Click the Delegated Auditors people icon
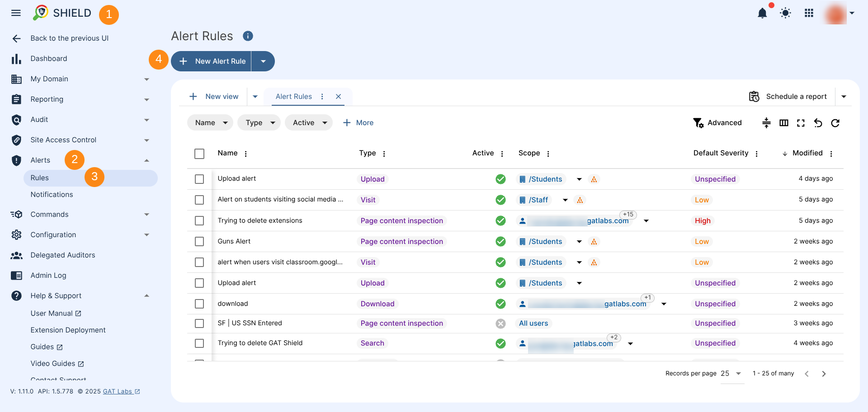Image resolution: width=868 pixels, height=412 pixels. pyautogui.click(x=16, y=255)
